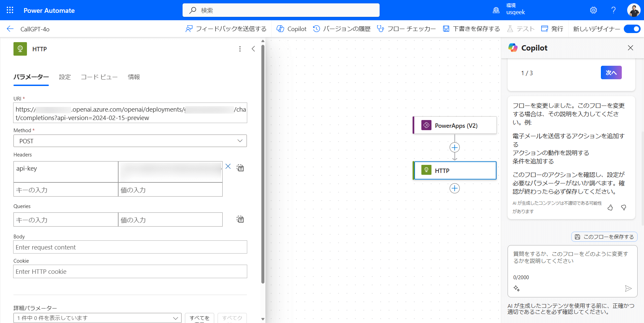
Task: Open Power Automate settings gear
Action: pos(593,10)
